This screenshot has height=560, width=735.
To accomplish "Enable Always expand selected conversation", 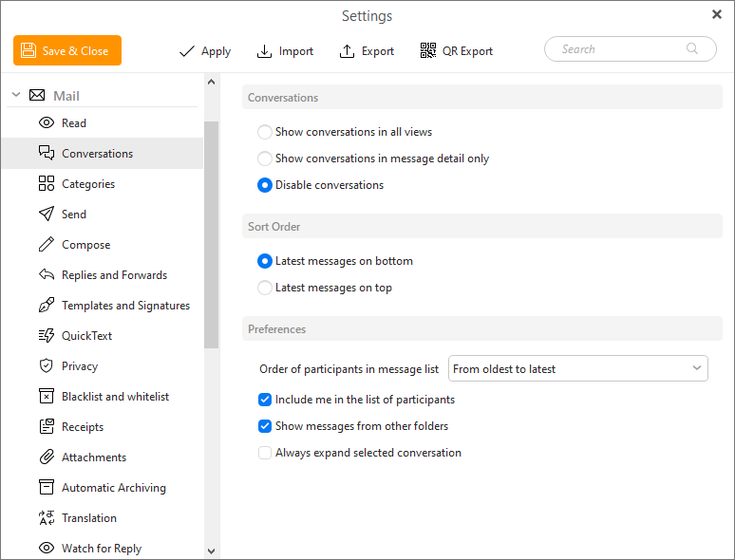I will 265,453.
